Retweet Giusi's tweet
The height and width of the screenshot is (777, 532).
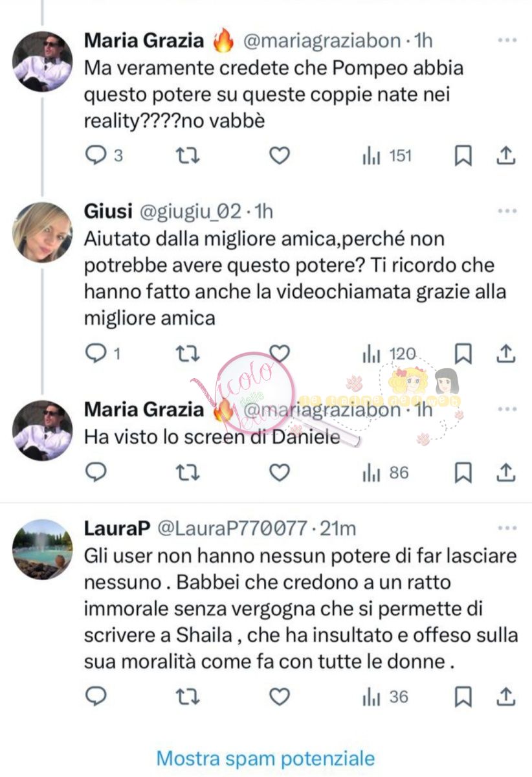188,352
